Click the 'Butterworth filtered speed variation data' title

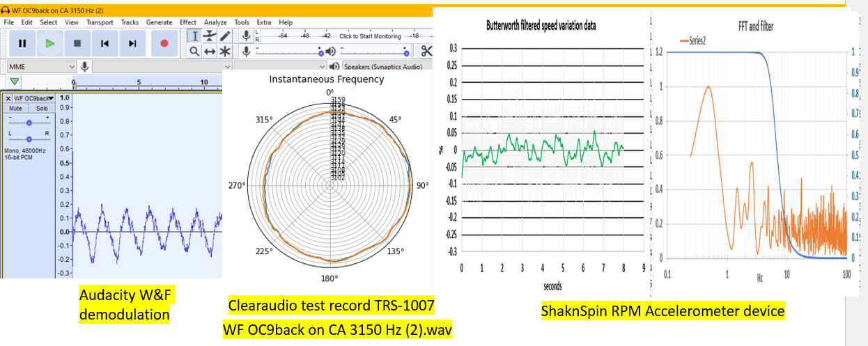coord(541,26)
